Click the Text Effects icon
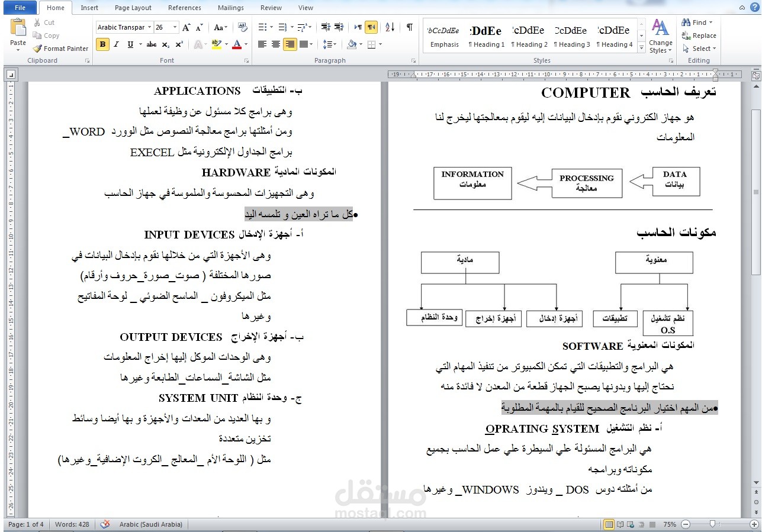This screenshot has height=532, width=762. pyautogui.click(x=198, y=44)
